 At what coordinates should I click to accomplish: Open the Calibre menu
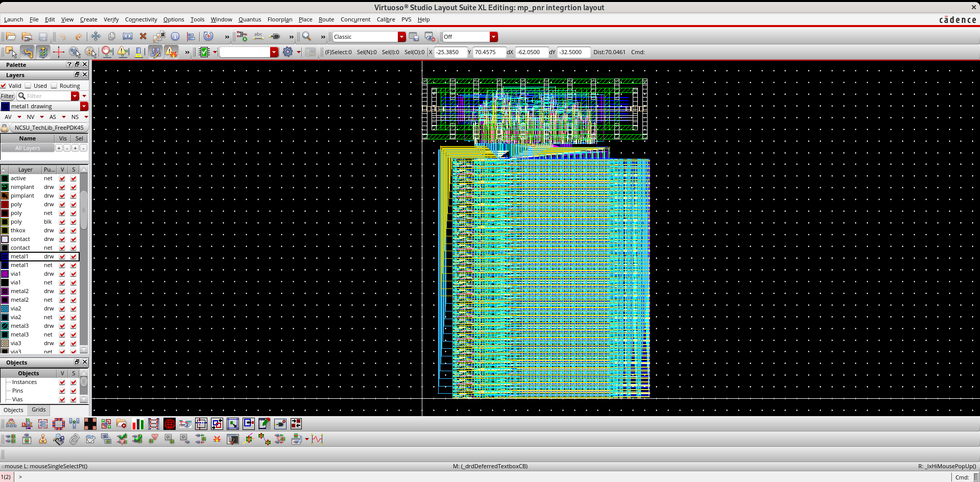(x=386, y=19)
